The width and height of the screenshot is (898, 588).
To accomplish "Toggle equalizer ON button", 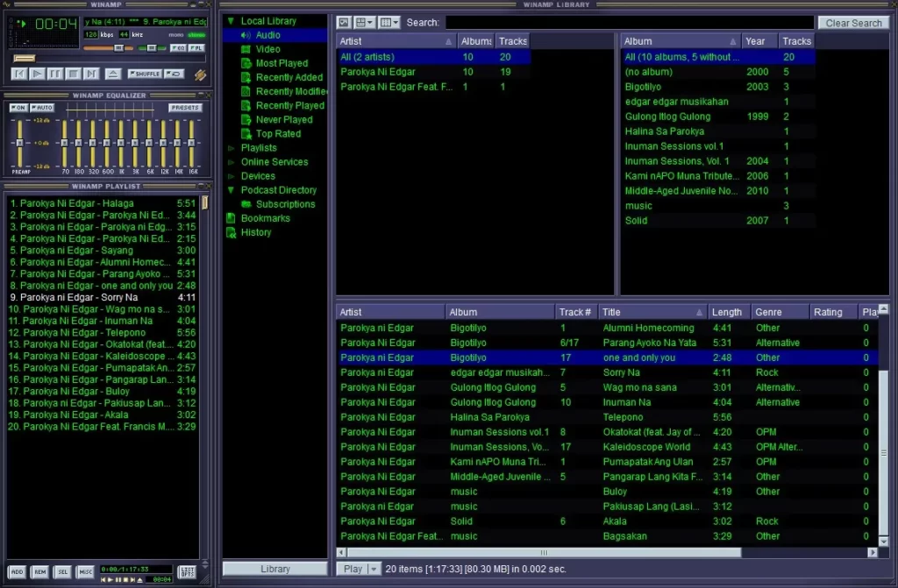I will 18,108.
